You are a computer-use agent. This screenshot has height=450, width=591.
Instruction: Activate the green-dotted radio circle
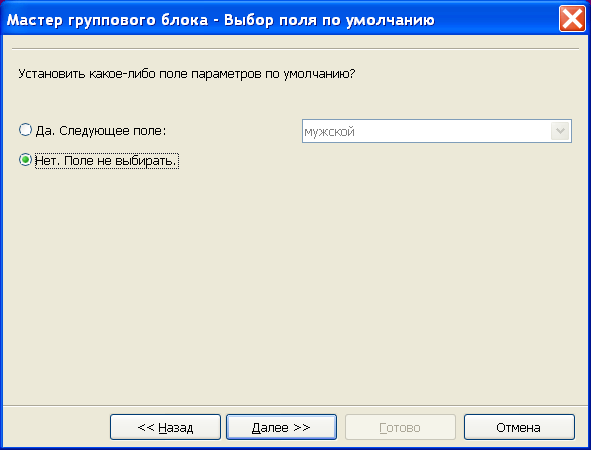coord(25,160)
